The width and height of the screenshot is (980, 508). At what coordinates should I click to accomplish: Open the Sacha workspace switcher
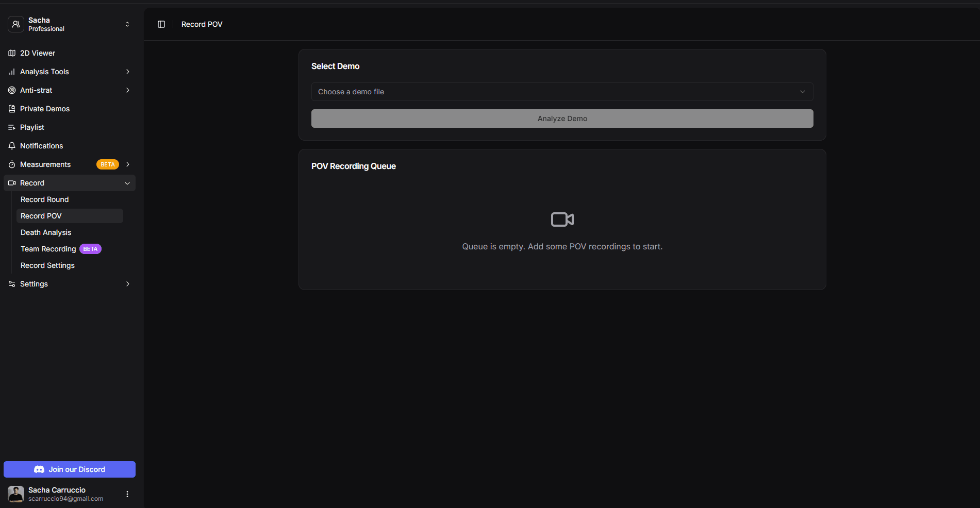(x=127, y=24)
